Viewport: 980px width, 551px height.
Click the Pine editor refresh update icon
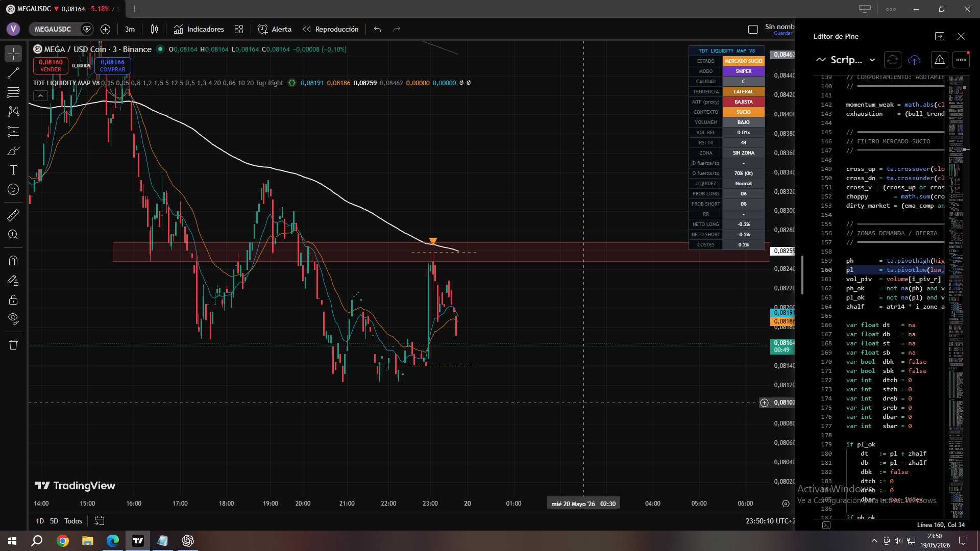pyautogui.click(x=893, y=60)
